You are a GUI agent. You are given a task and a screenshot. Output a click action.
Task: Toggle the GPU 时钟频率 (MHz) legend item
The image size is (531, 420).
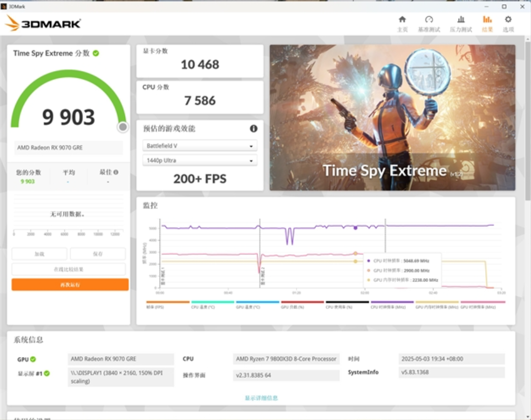point(482,305)
